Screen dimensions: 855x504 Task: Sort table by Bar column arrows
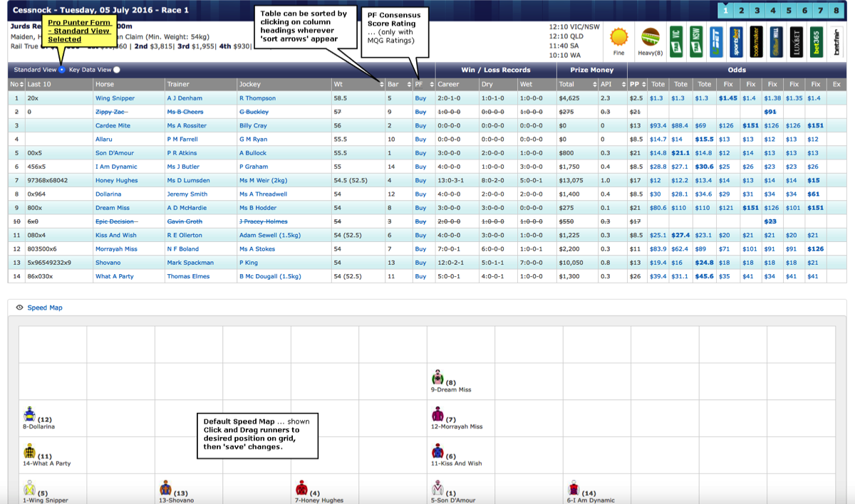[408, 85]
